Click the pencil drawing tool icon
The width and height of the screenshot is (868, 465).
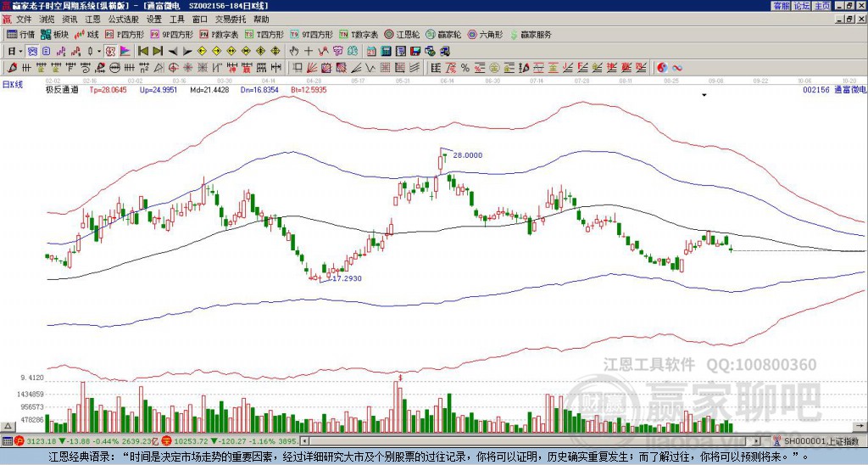pos(12,68)
